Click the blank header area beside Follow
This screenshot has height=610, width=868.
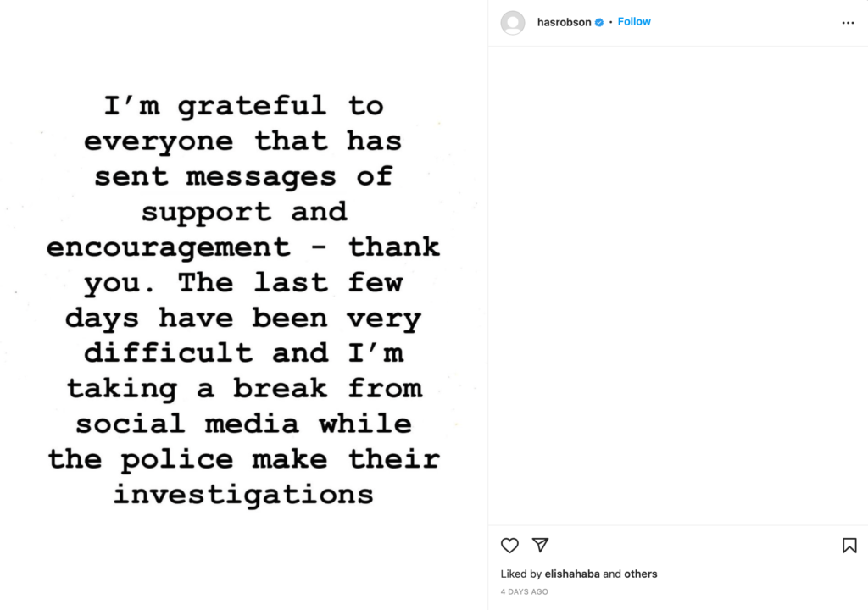coord(744,23)
